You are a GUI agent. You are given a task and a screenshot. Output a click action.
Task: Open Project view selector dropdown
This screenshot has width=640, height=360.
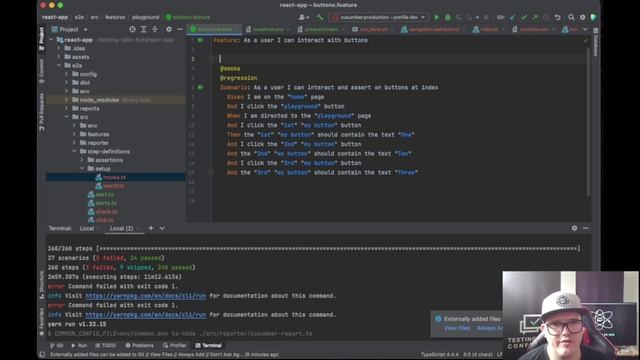[x=69, y=29]
